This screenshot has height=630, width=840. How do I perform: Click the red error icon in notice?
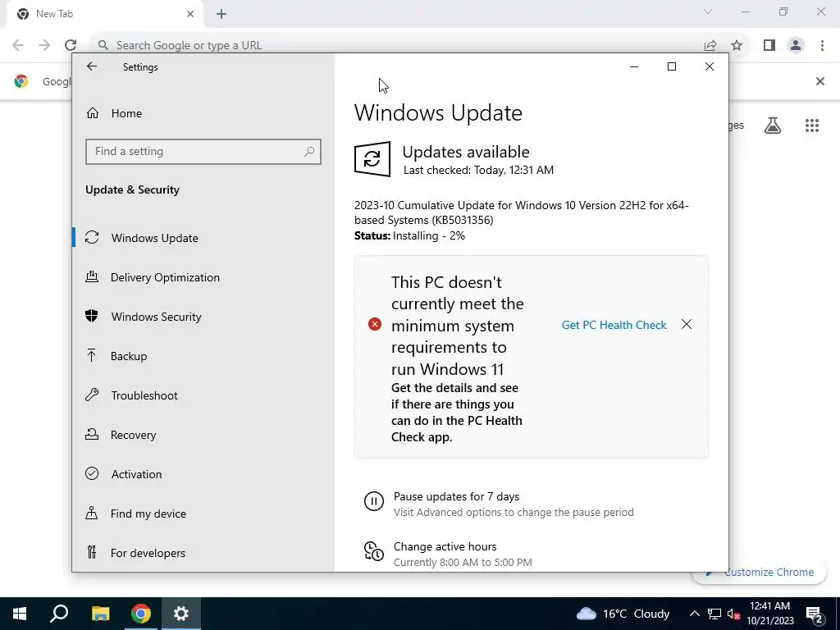[x=374, y=324]
